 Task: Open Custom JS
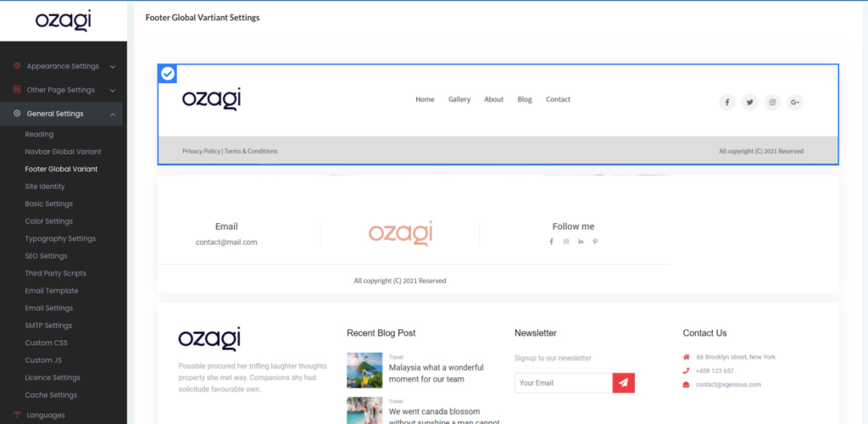43,360
